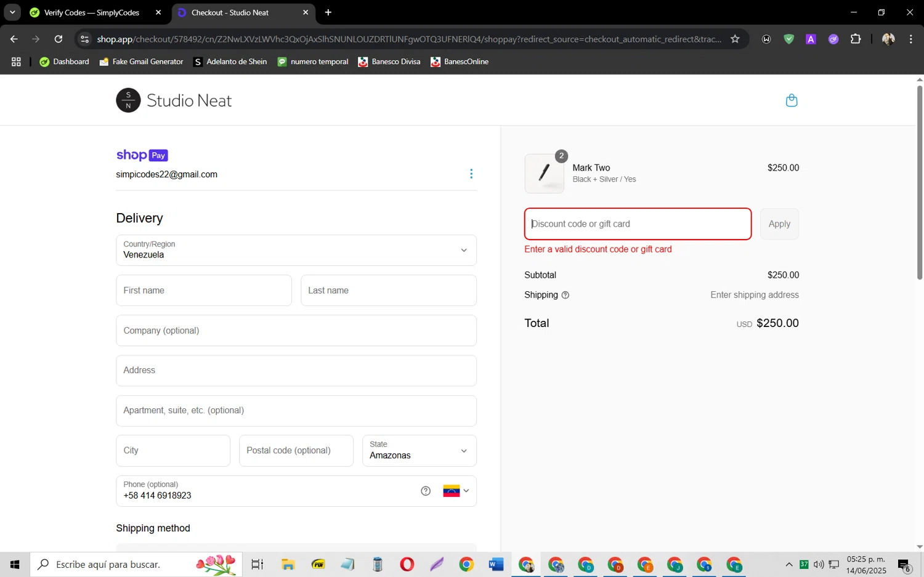The width and height of the screenshot is (924, 577).
Task: Open the State dropdown showing Amazonas
Action: pyautogui.click(x=419, y=451)
